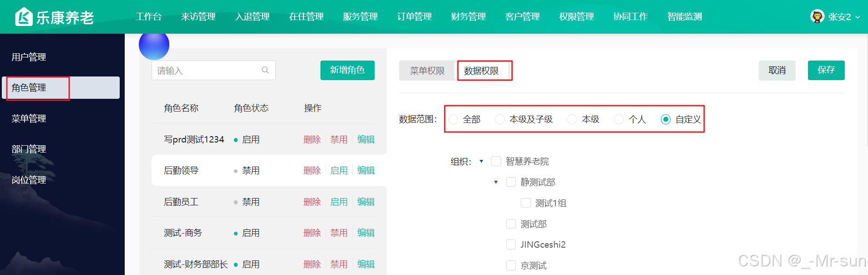
Task: Delete the 写prd测试1234 role
Action: pyautogui.click(x=312, y=139)
